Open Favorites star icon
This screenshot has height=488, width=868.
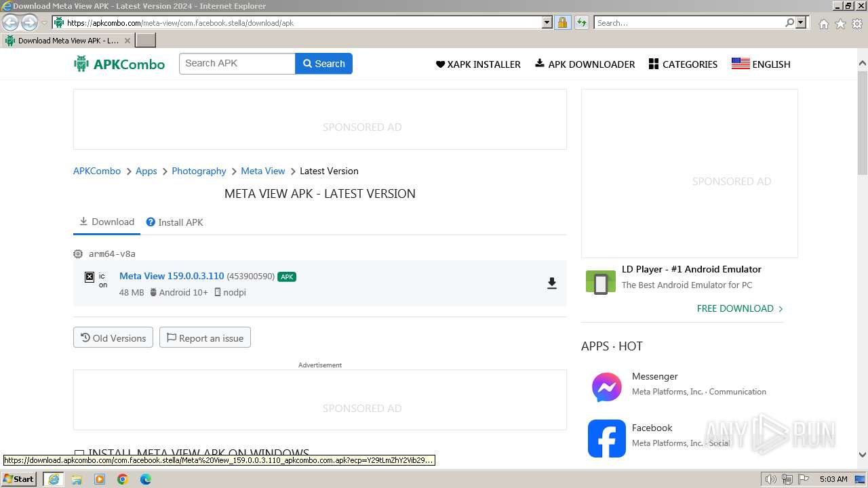pos(840,24)
